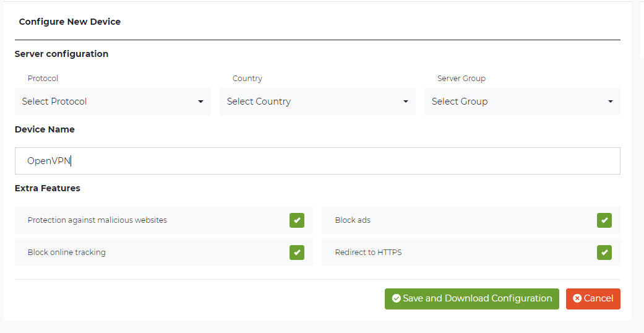This screenshot has width=644, height=333.
Task: Open the Select Protocol dropdown
Action: (113, 102)
